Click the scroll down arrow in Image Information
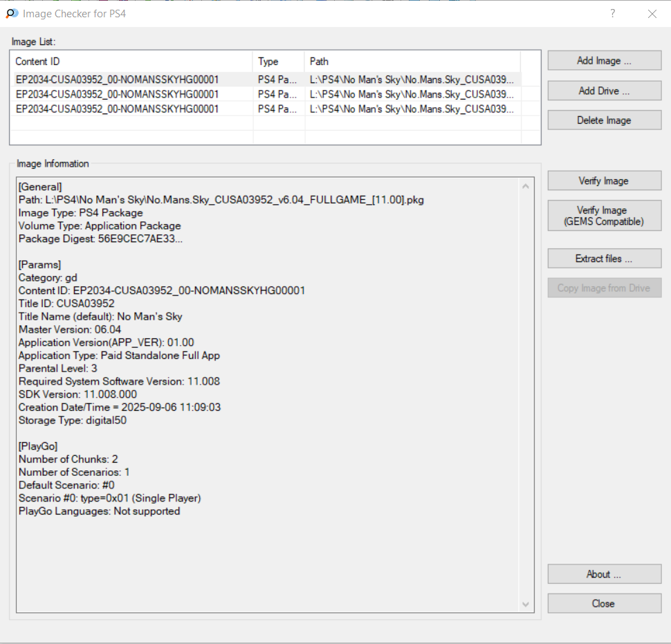 [x=526, y=604]
